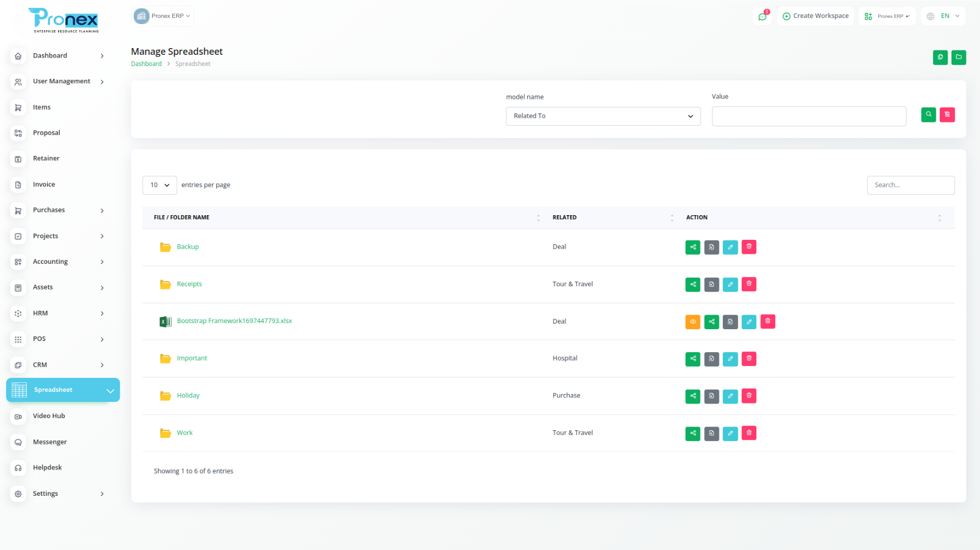Viewport: 980px width, 550px height.
Task: Click the gray file icon for Work
Action: 712,434
